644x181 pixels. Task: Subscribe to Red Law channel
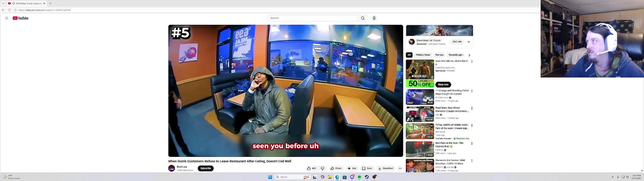[x=206, y=168]
